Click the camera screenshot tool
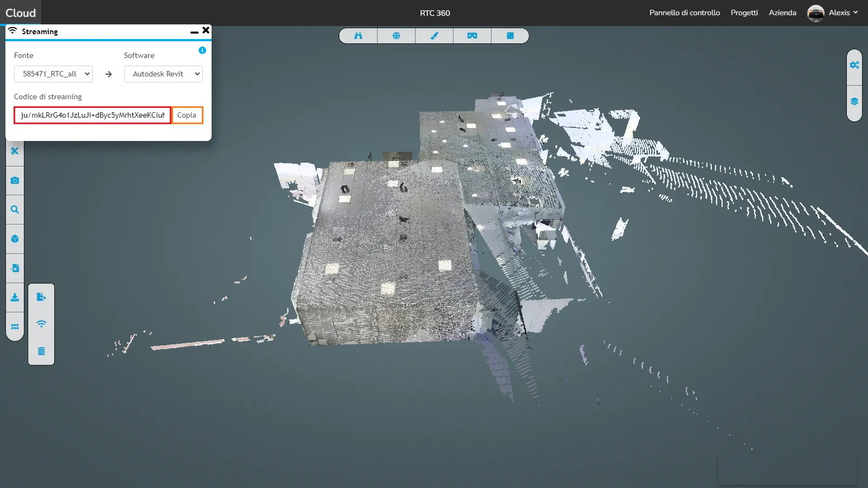This screenshot has height=488, width=868. 15,181
